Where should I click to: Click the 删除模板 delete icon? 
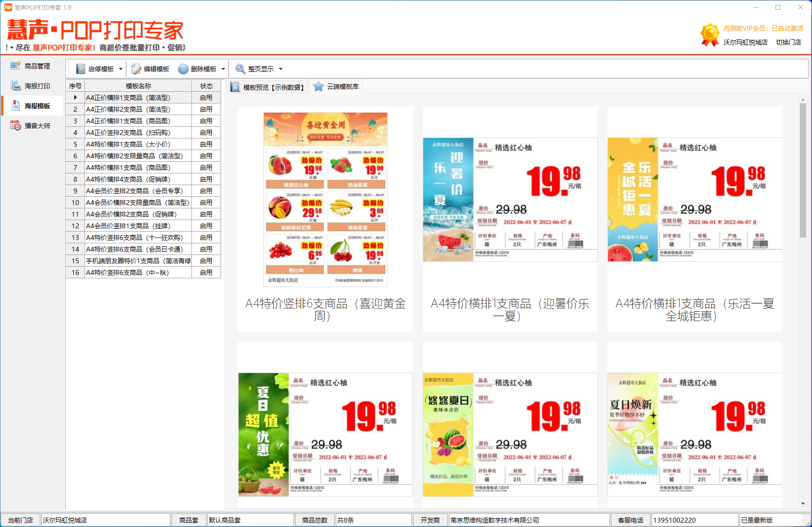tap(183, 68)
